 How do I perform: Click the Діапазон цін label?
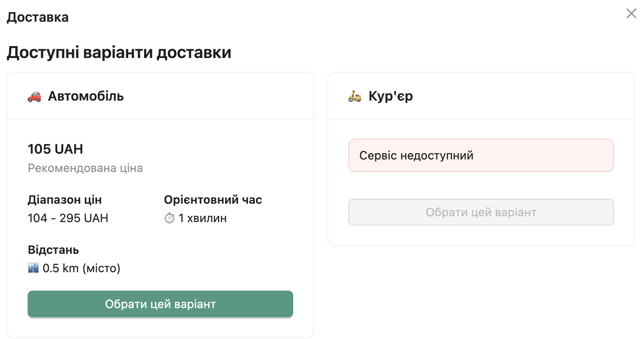64,200
